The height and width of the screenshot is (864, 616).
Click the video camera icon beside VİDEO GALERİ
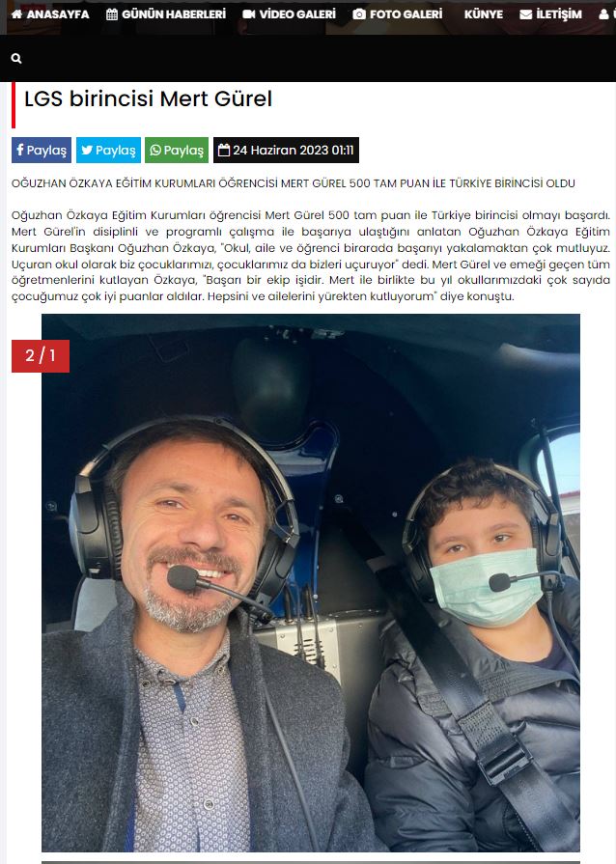[248, 14]
